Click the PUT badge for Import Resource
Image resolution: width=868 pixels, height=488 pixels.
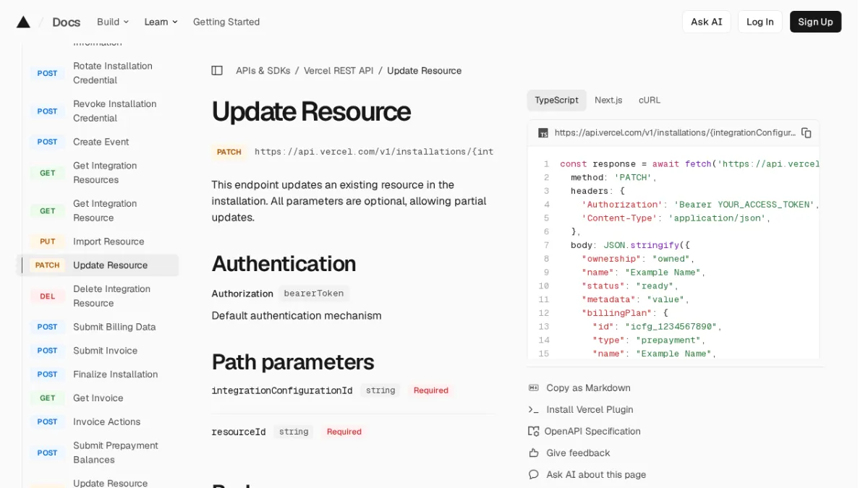48,241
